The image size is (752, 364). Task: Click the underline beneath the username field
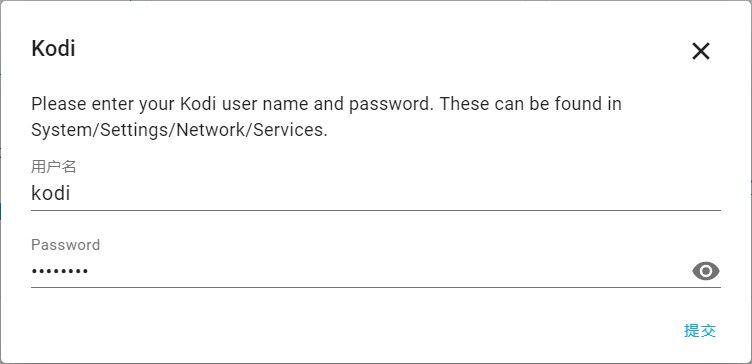pos(376,210)
